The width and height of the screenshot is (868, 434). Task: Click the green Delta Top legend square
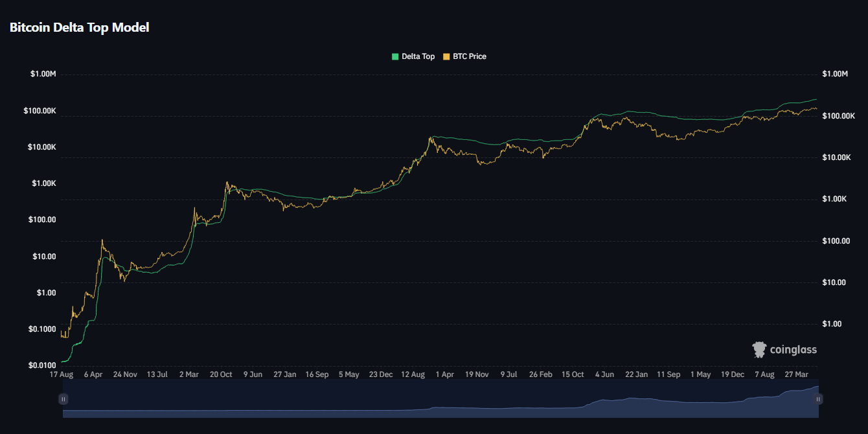click(x=395, y=57)
